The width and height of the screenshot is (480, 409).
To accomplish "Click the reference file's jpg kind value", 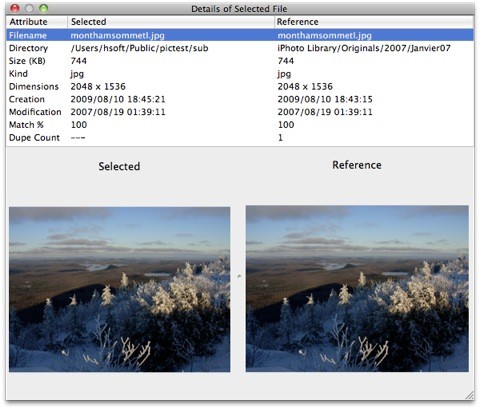I will [284, 74].
